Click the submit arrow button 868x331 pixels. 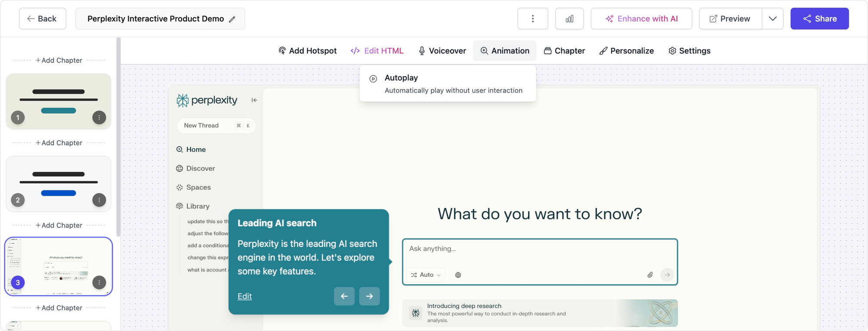point(667,275)
